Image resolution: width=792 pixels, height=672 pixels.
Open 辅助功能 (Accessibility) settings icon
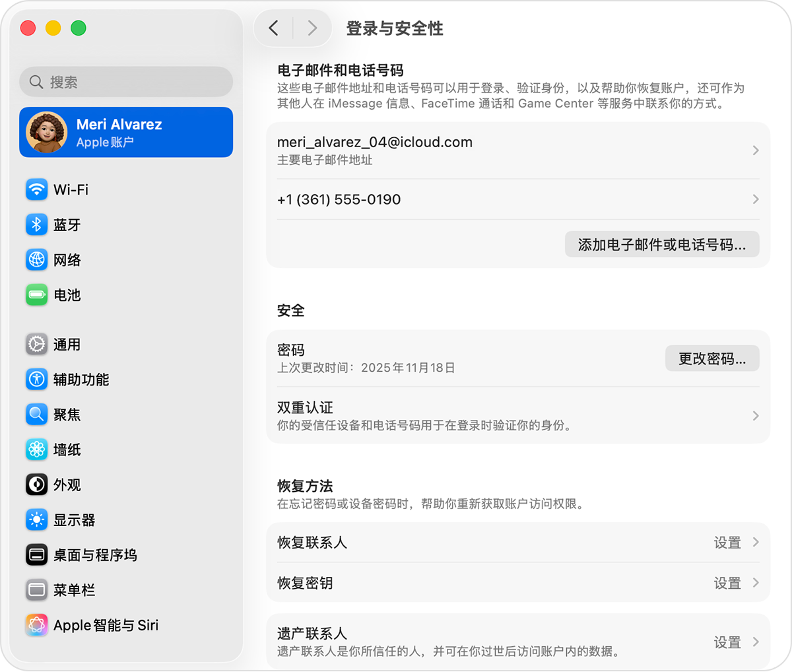(x=36, y=379)
